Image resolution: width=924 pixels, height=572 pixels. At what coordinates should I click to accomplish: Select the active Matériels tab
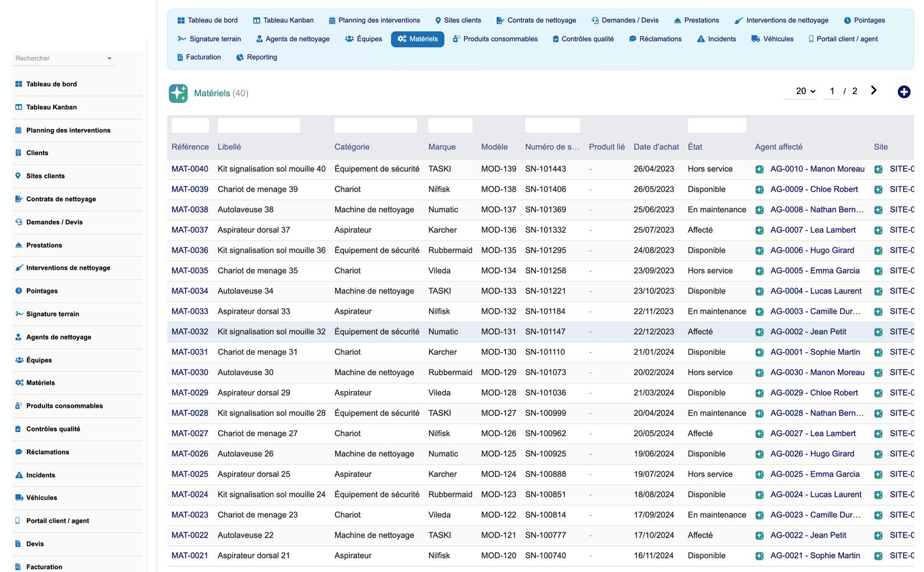tap(418, 39)
